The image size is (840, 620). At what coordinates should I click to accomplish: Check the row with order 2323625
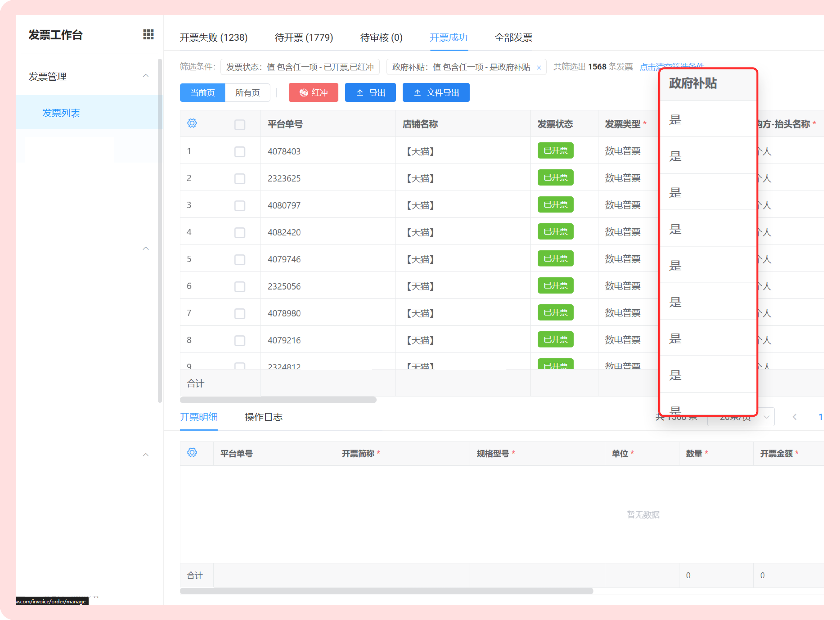coord(240,179)
